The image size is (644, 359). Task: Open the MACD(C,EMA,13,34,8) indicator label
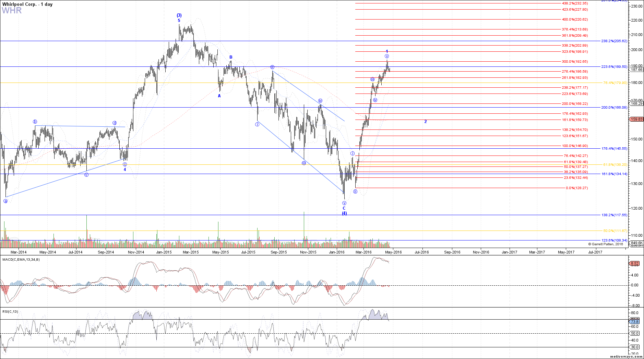(x=21, y=260)
